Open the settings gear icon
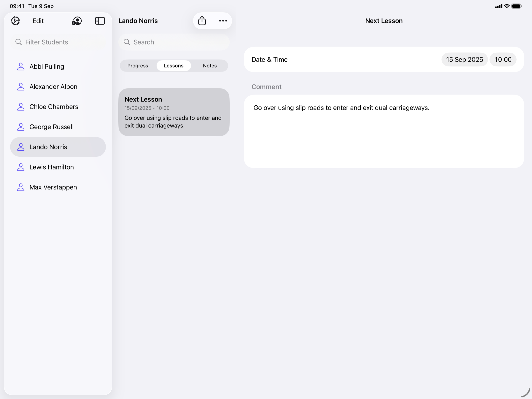The image size is (532, 399). [x=15, y=21]
